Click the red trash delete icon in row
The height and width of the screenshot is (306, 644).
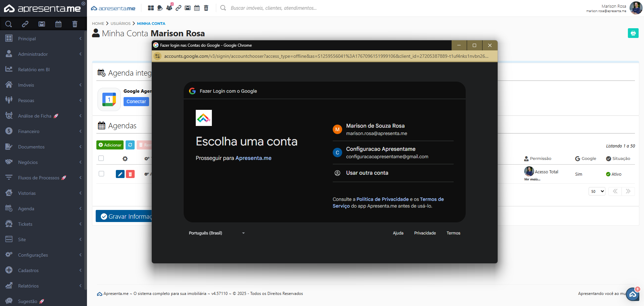pos(130,174)
